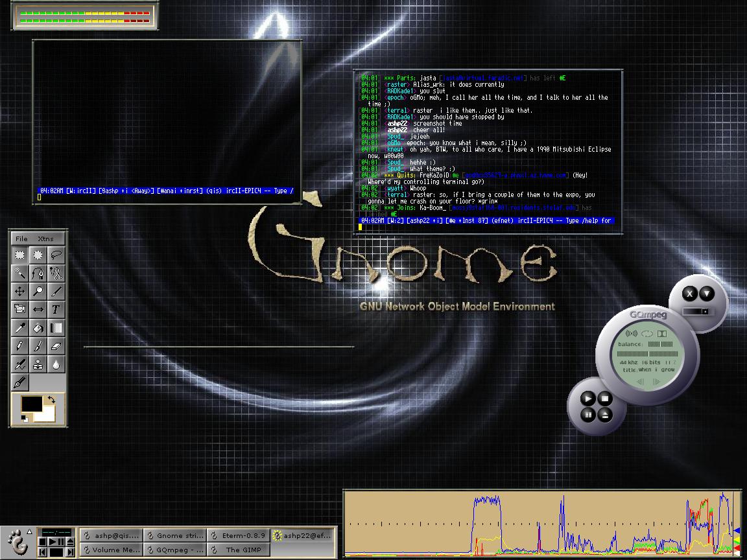Viewport: 747px width, 560px height.
Task: Select the Crop knife tool in GIMP
Action: point(56,291)
